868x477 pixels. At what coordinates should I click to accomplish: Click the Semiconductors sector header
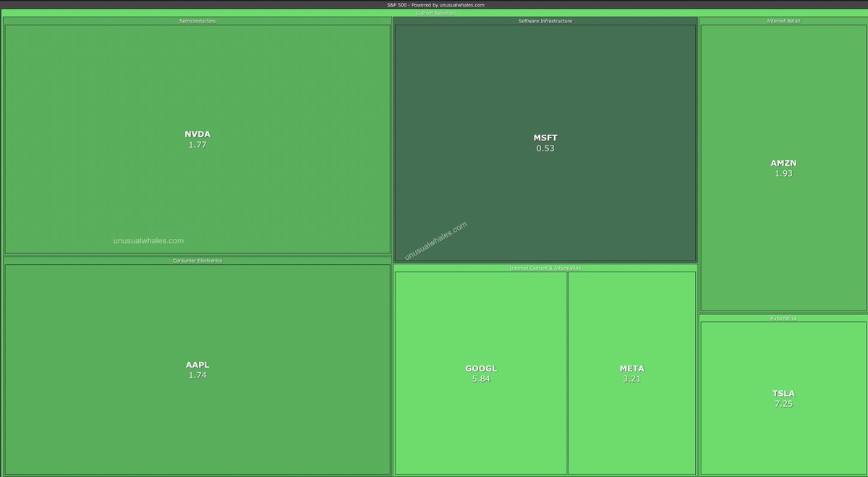click(x=197, y=21)
